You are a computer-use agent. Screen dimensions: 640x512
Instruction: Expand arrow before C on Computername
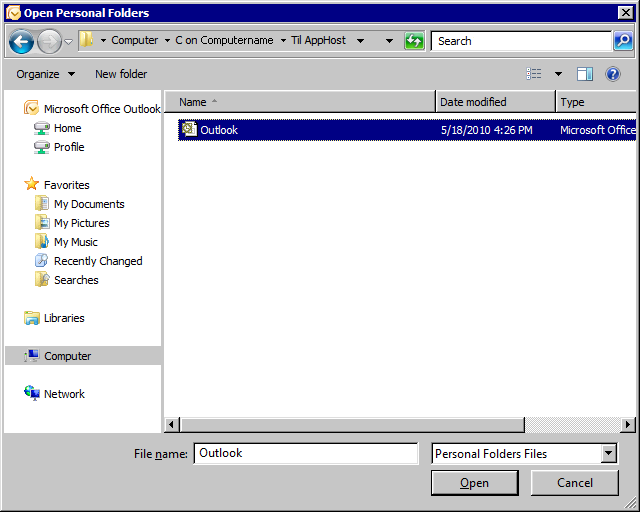pos(167,40)
